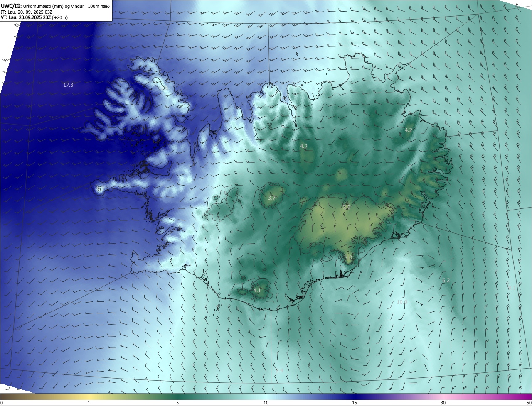Click the 10.0 value south of Vatnajökull offshore
This screenshot has width=532, height=406.
click(x=402, y=302)
